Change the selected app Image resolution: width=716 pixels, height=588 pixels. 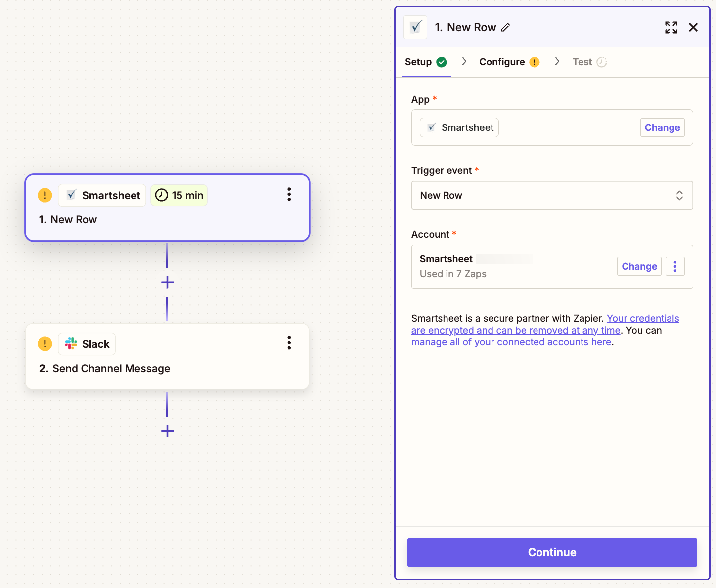point(662,127)
